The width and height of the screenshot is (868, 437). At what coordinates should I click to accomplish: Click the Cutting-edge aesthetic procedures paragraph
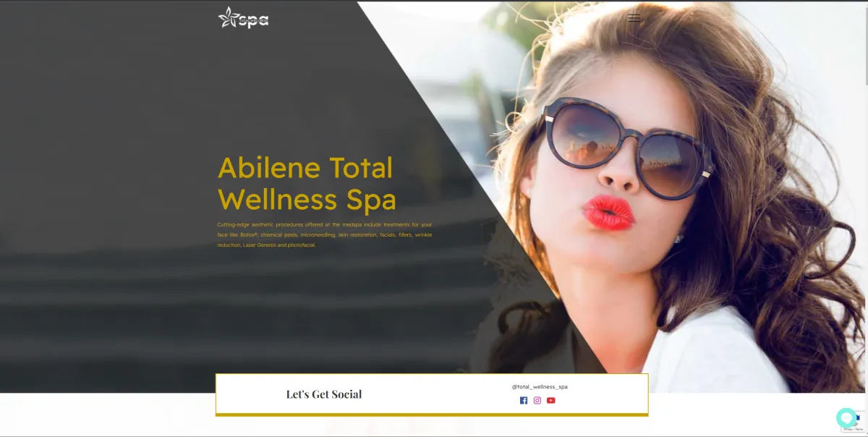click(x=325, y=234)
